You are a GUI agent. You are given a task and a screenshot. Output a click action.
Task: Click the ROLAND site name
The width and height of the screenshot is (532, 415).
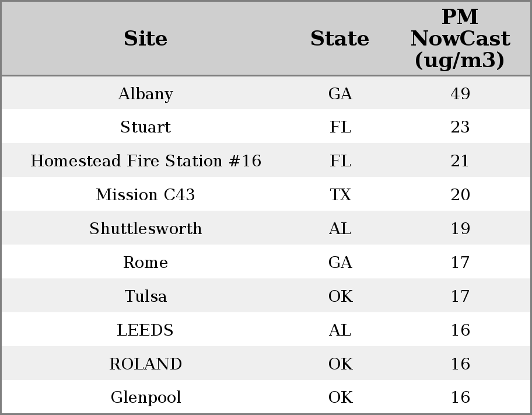[146, 364]
